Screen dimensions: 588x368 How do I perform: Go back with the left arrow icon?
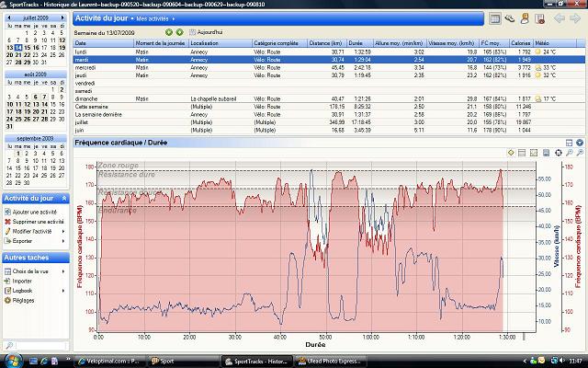point(560,18)
